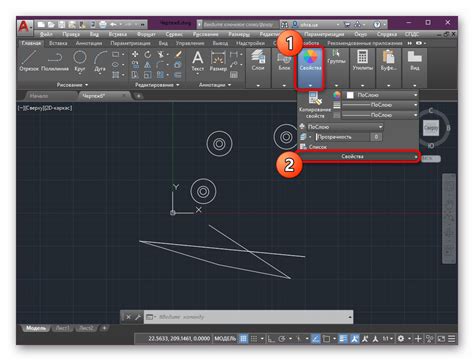474x361 pixels.
Task: Click the white color swatch in properties
Action: point(350,95)
